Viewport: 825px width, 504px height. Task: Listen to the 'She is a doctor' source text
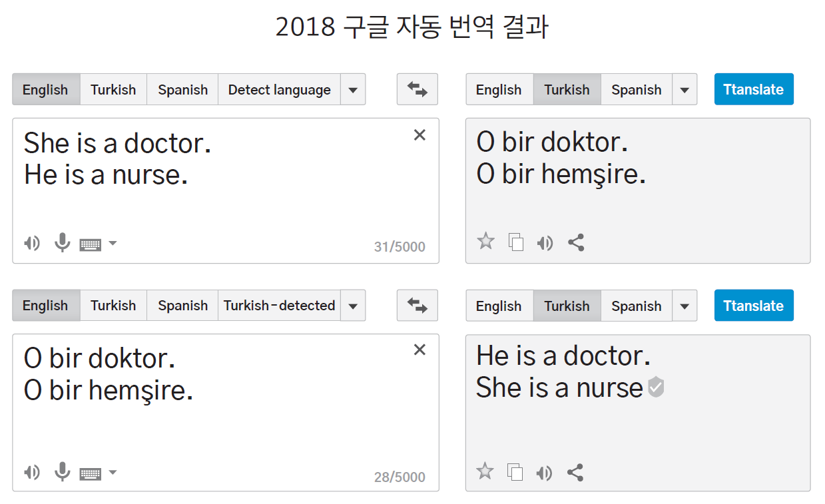31,243
